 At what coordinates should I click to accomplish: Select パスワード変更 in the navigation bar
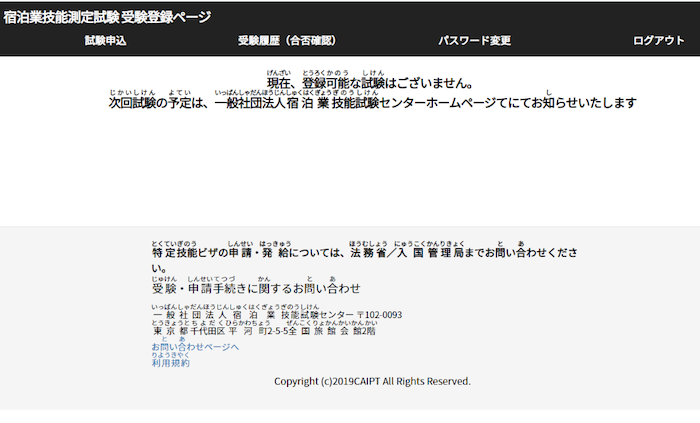[474, 41]
